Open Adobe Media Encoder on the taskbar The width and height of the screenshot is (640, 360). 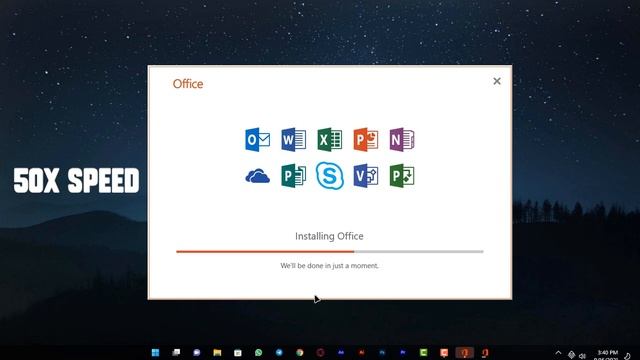pos(341,353)
